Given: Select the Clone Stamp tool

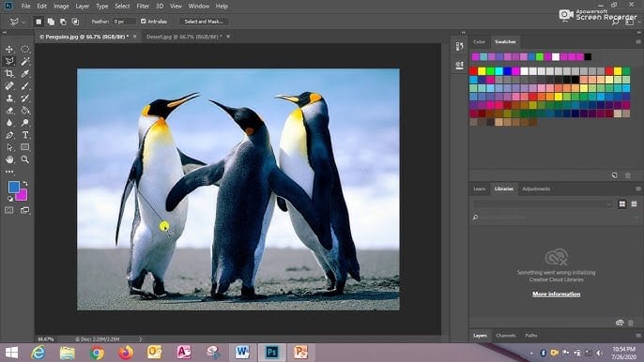Looking at the screenshot, I should 9,98.
